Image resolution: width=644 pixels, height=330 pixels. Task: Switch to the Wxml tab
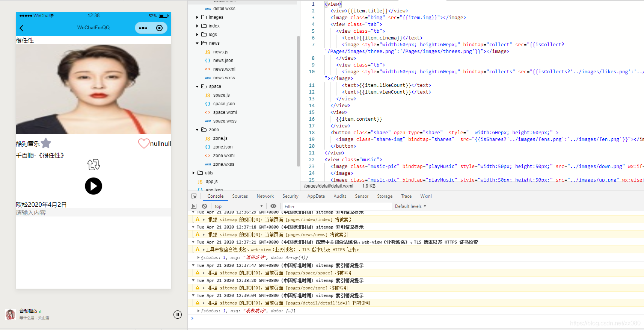(426, 196)
